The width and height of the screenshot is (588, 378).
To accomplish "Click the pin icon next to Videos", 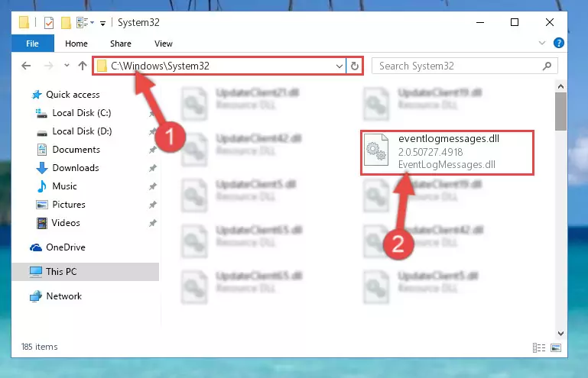I will (153, 223).
